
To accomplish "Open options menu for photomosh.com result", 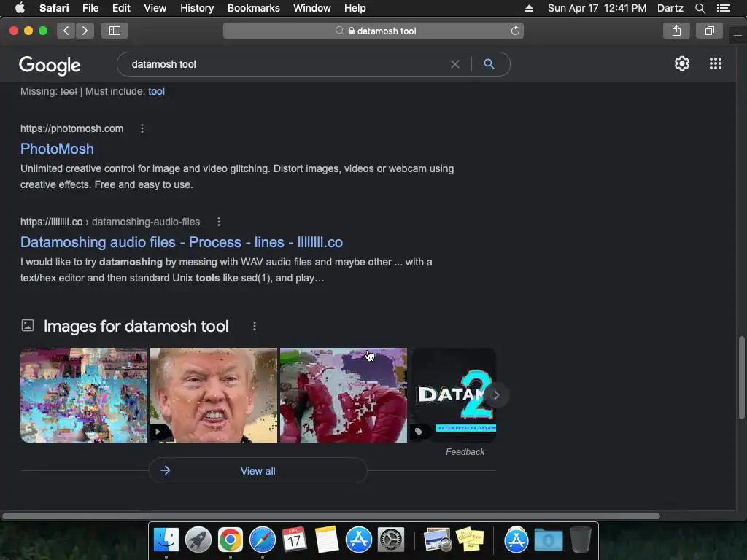I will 142,128.
